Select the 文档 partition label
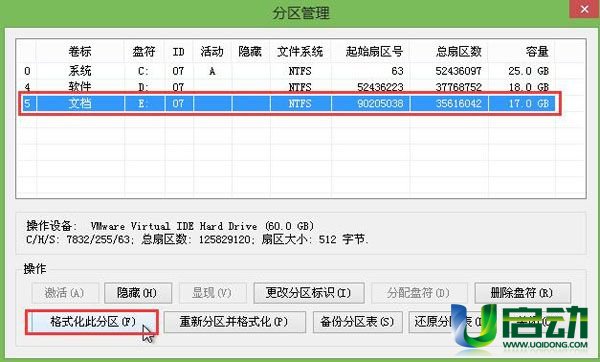 (80, 103)
